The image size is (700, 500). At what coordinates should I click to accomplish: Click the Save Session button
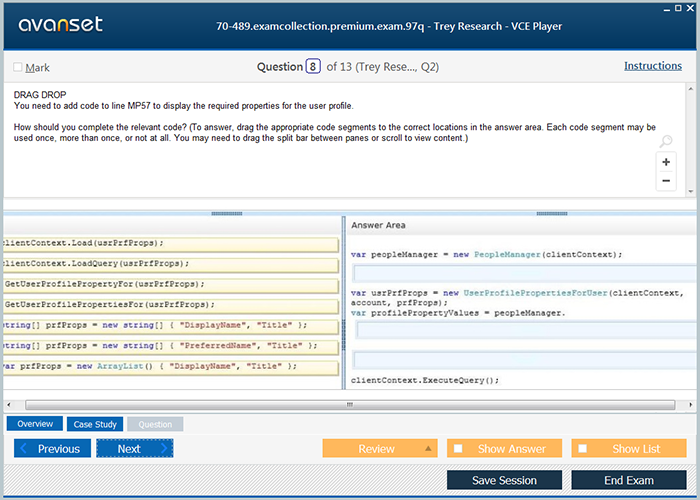pos(504,480)
